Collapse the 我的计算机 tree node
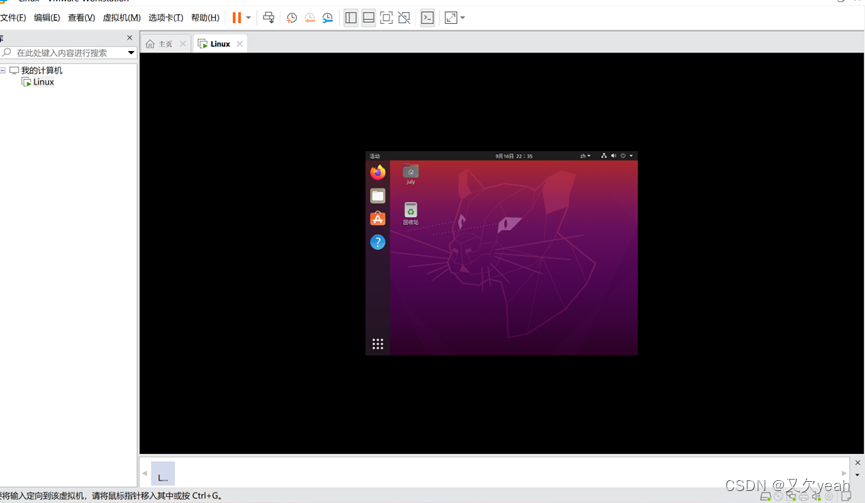Viewport: 865px width, 503px height. coord(3,71)
